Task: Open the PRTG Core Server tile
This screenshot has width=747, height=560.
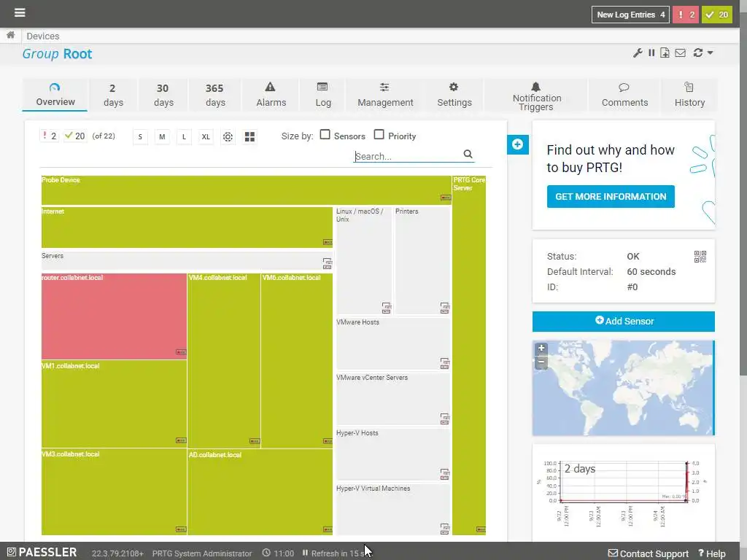Action: tap(469, 355)
